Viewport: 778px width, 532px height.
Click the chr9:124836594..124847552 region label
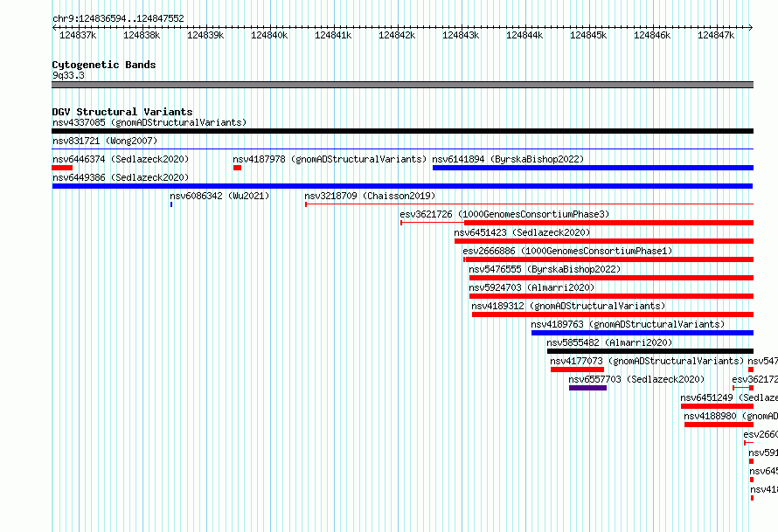[118, 18]
